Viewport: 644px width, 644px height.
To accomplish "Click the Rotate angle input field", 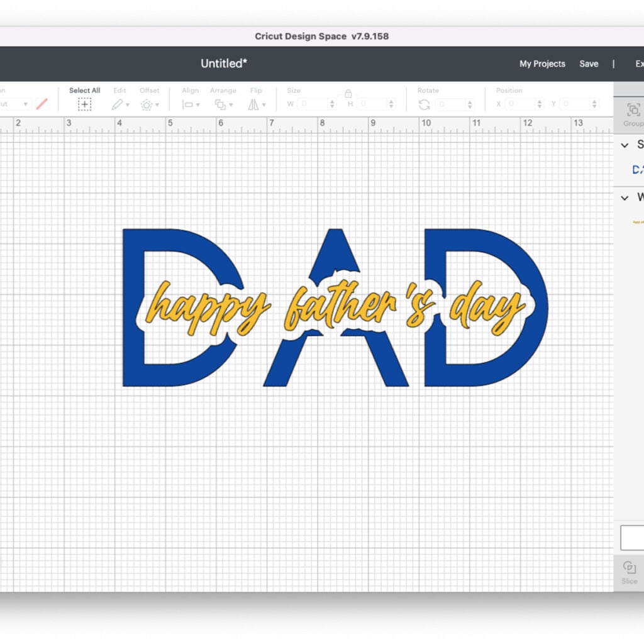I will [x=451, y=104].
